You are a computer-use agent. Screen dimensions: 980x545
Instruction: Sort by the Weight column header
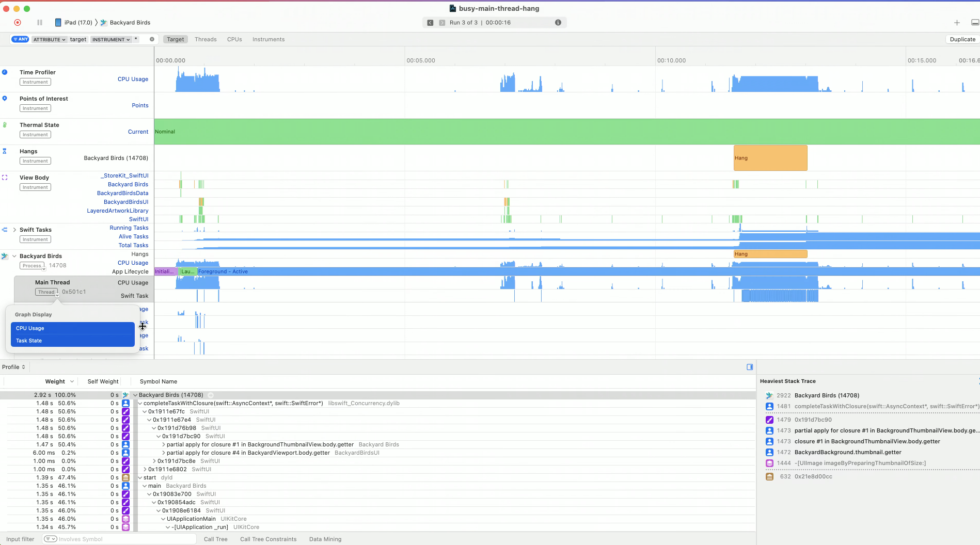(x=55, y=381)
